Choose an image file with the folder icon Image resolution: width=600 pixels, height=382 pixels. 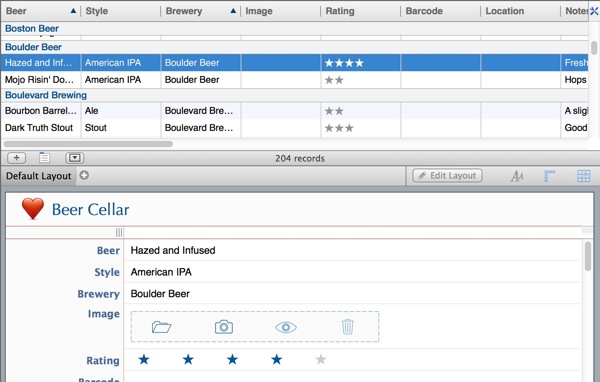(x=161, y=327)
